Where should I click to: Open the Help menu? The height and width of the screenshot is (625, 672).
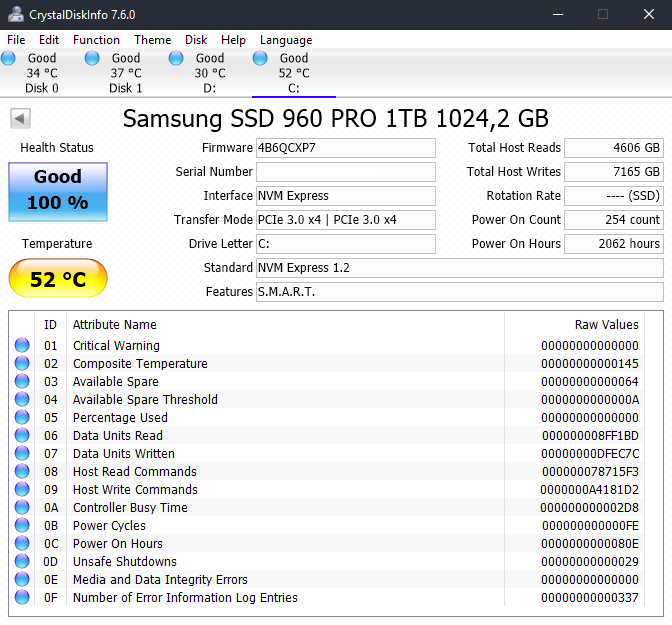(x=233, y=40)
